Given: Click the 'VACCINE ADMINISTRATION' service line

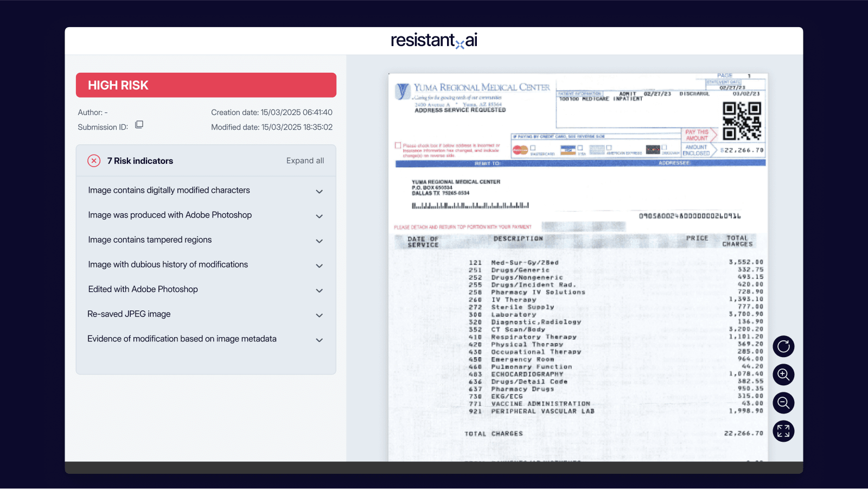Looking at the screenshot, I should [540, 404].
